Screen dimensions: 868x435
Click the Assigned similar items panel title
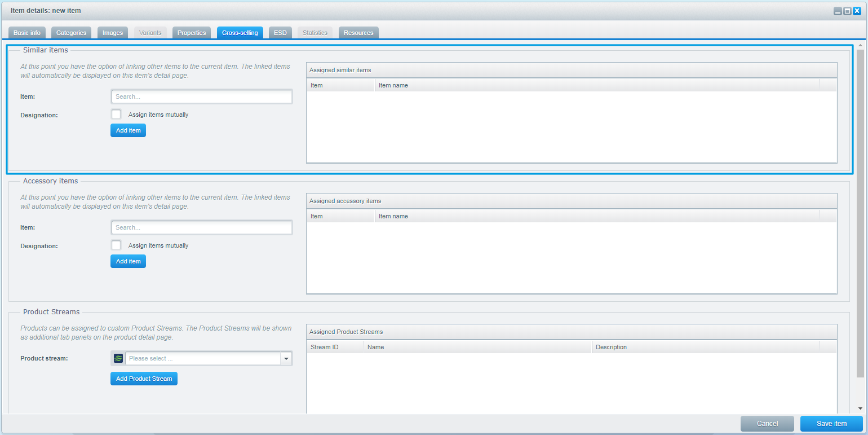[340, 70]
